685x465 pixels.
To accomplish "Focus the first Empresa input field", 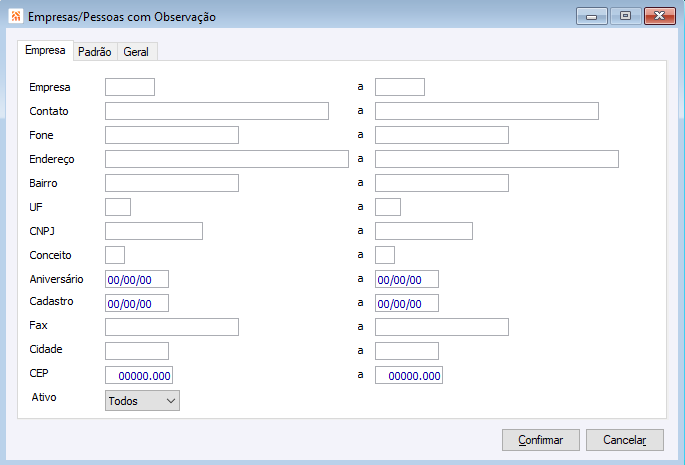I will tap(130, 87).
